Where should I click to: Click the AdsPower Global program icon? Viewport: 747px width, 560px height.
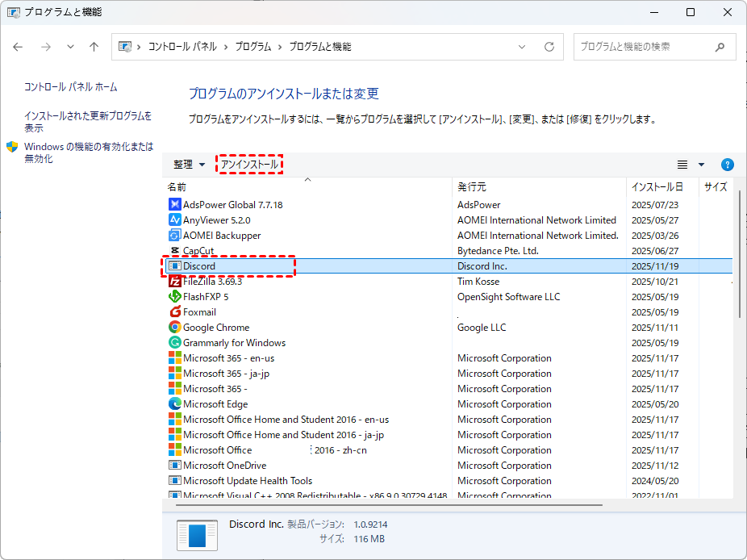[x=175, y=205]
